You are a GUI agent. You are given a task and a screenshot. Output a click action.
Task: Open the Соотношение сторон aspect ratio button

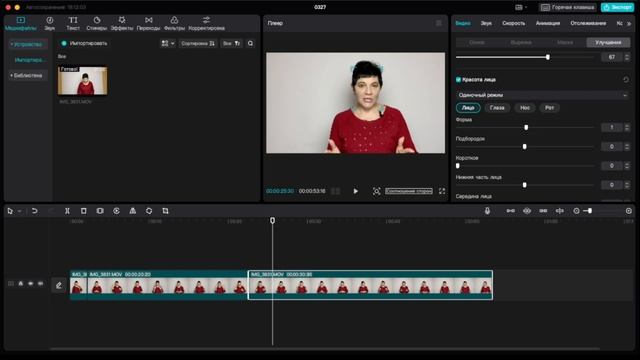click(x=409, y=191)
